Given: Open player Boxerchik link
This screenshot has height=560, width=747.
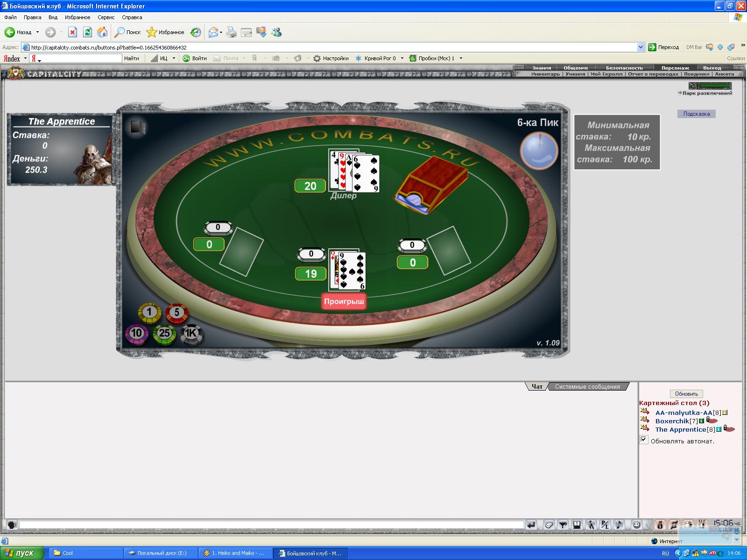Looking at the screenshot, I should (x=672, y=421).
